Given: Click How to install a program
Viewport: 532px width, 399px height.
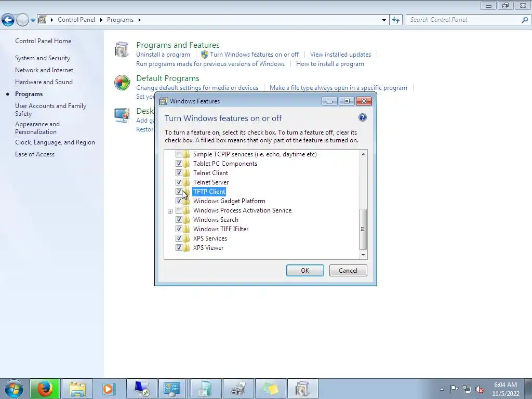Looking at the screenshot, I should pos(330,64).
